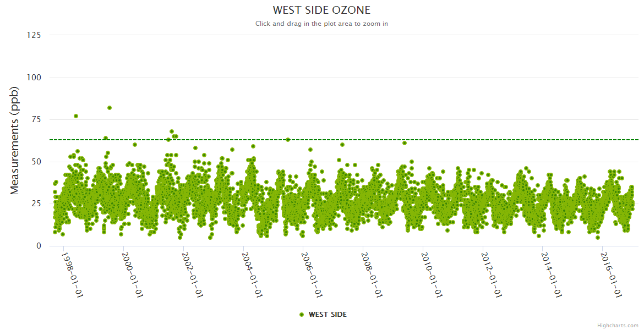Click the 0 y-axis tick label
The image size is (644, 330).
[39, 246]
